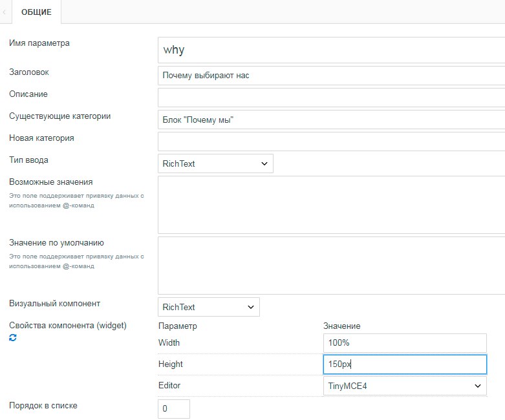This screenshot has height=420, width=505.
Task: Click the 'Тип ввода' label
Action: point(28,160)
